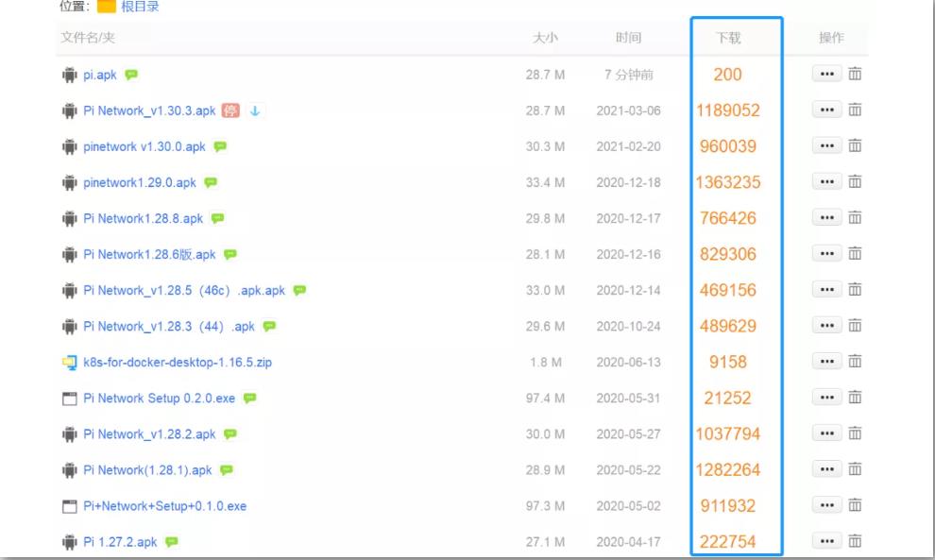Click comment bubble for Pi Network_v1.28.3 (44) .apk
935x560 pixels.
[269, 326]
